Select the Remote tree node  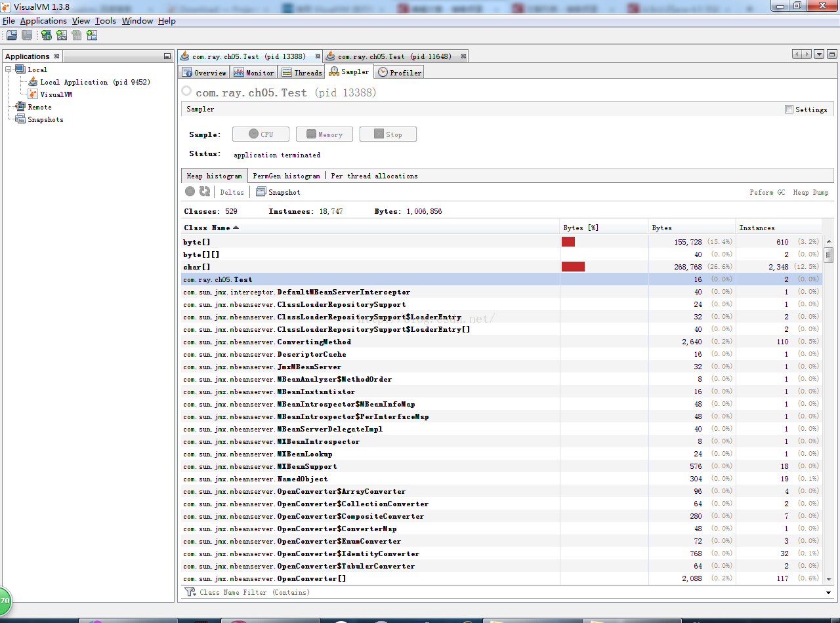39,107
